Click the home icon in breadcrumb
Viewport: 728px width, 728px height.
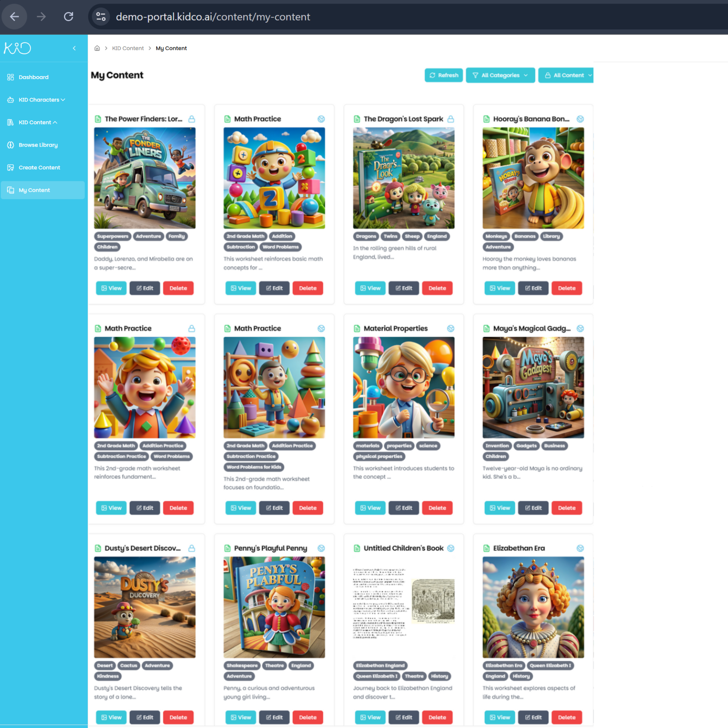pyautogui.click(x=97, y=48)
